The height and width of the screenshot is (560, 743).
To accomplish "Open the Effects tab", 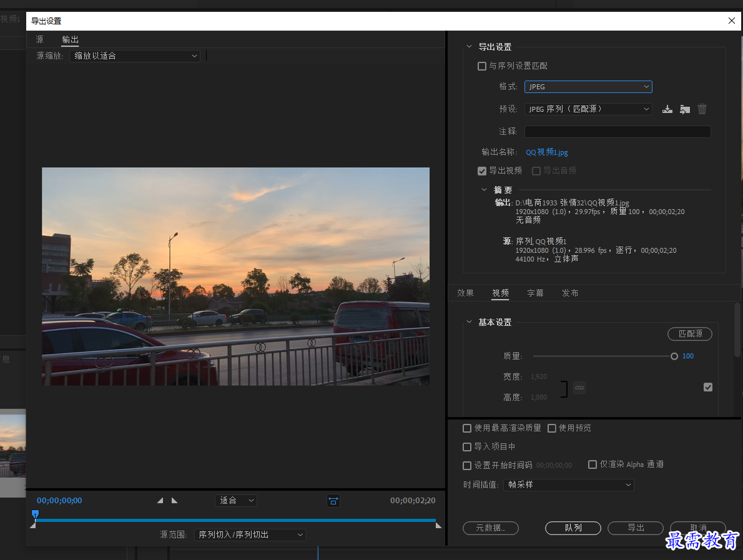I will (465, 293).
